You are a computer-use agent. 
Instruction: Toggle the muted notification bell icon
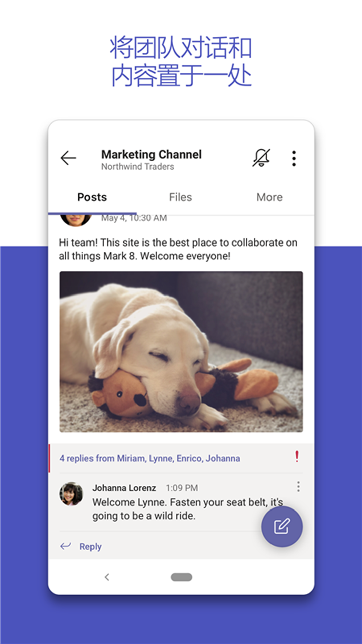point(261,158)
